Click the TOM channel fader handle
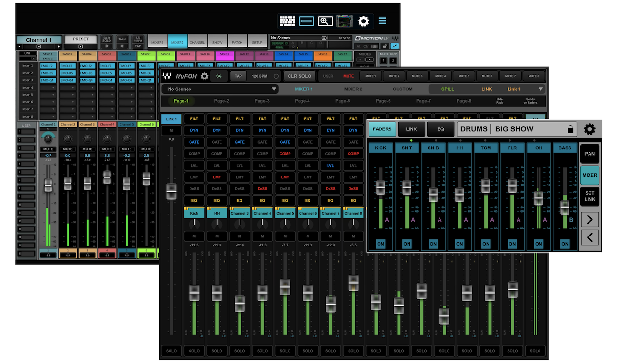619x364 pixels. [486, 186]
